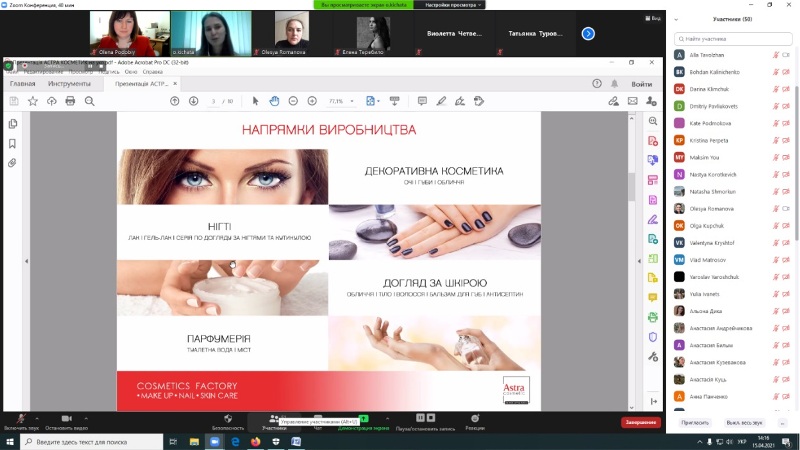Select the highlighter pen tool
The height and width of the screenshot is (450, 800).
[441, 101]
